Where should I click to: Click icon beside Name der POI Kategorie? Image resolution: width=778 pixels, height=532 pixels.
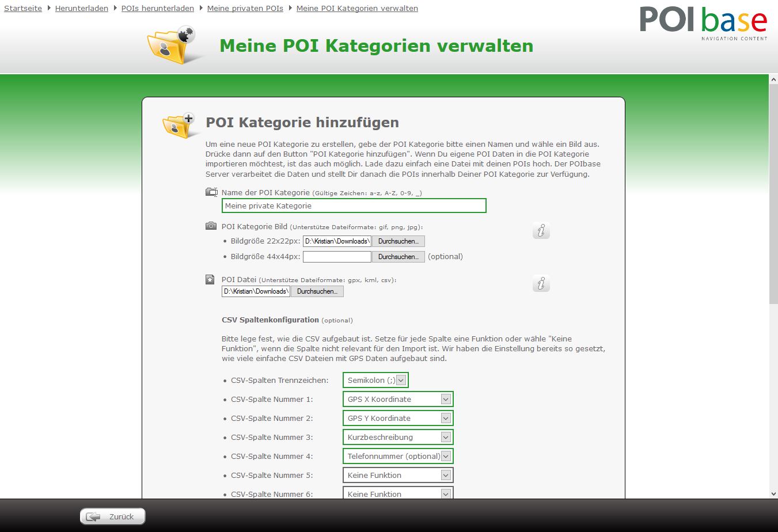click(211, 192)
